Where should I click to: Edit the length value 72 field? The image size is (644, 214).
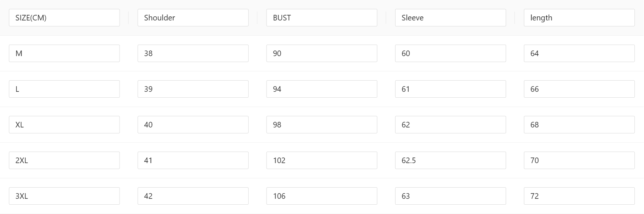pos(579,196)
